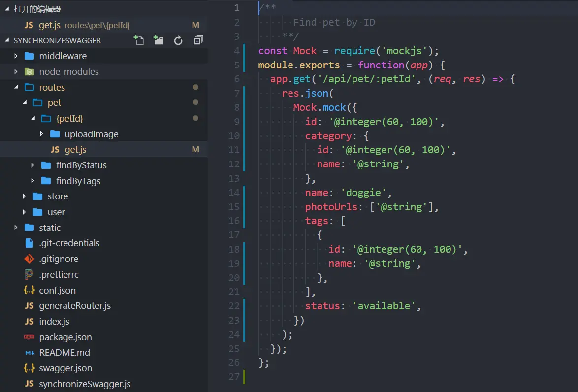
Task: Click the middleware folder icon
Action: pos(29,56)
